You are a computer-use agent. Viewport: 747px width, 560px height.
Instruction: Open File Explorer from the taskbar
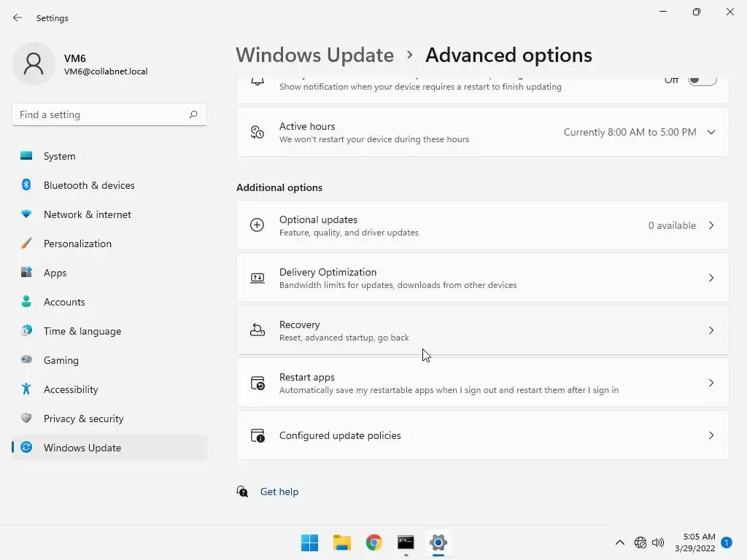click(342, 542)
